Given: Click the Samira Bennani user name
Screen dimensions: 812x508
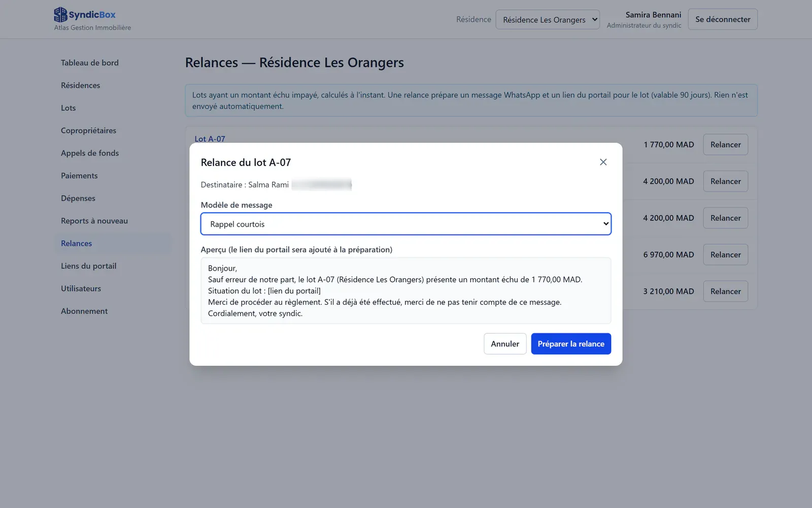Looking at the screenshot, I should coord(653,15).
